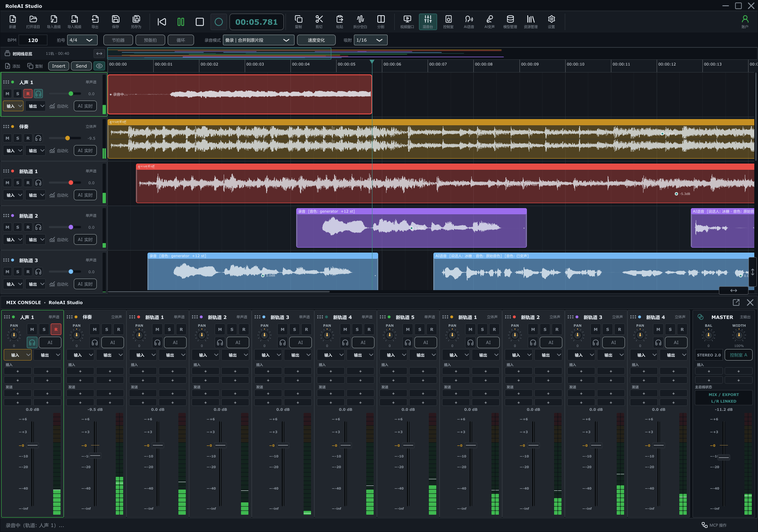This screenshot has width=758, height=532.
Task: Click the 速度变化 tempo change button
Action: [x=316, y=40]
